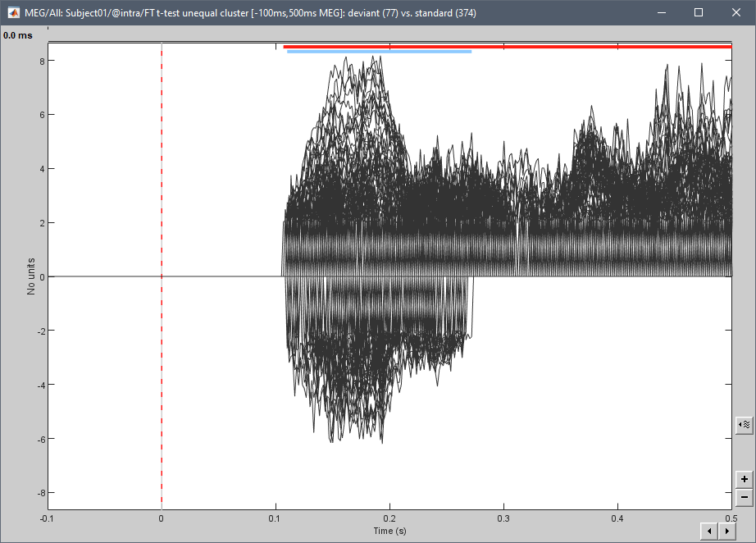Viewport: 756px width, 543px height.
Task: Click the 0.2 tick label on time axis
Action: (389, 518)
